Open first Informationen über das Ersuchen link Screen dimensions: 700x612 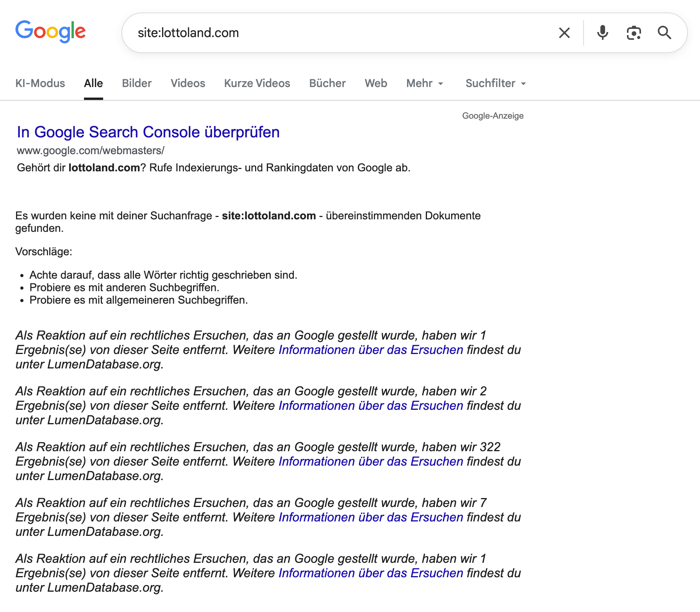tap(370, 350)
